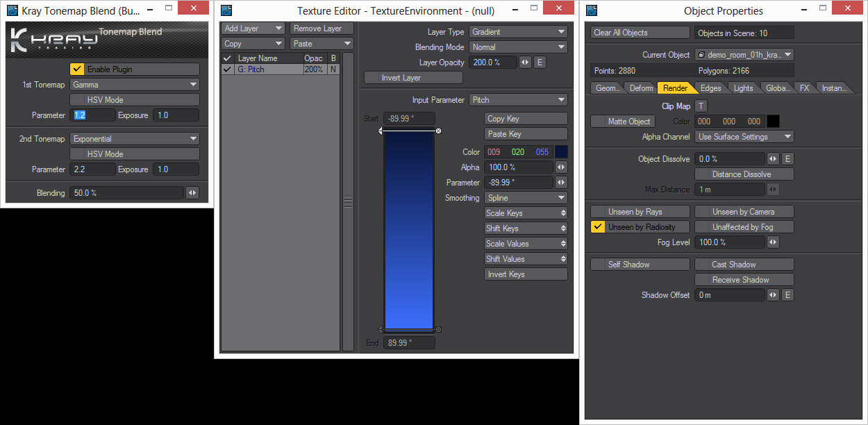Click the E envelope button beside Shadow Offset
Image resolution: width=868 pixels, height=425 pixels.
[x=787, y=295]
